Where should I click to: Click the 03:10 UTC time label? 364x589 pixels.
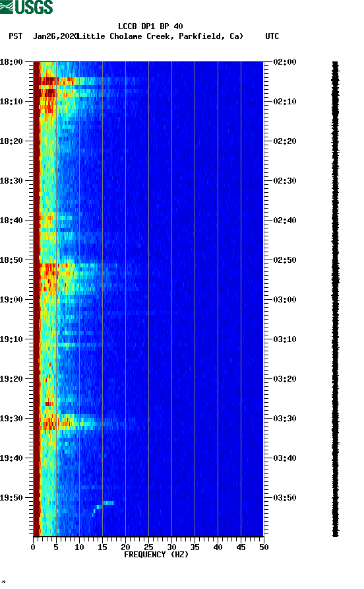pyautogui.click(x=285, y=339)
